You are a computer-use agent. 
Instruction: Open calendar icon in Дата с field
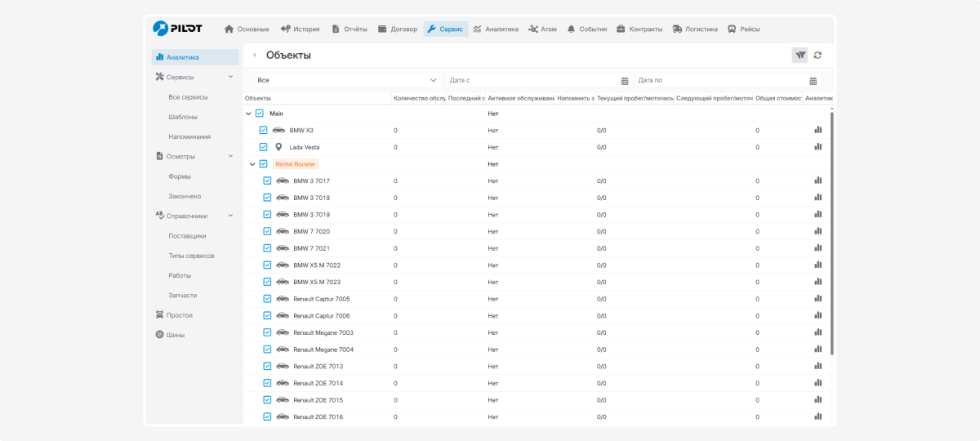625,80
